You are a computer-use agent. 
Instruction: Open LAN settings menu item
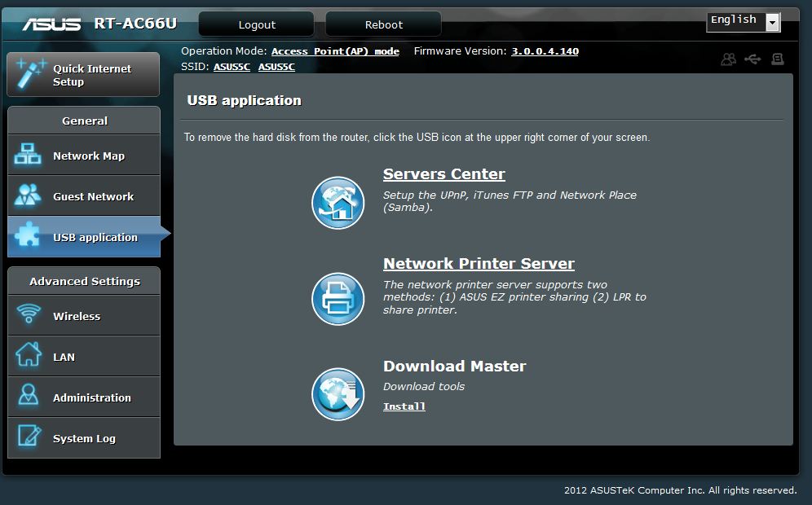pyautogui.click(x=84, y=356)
